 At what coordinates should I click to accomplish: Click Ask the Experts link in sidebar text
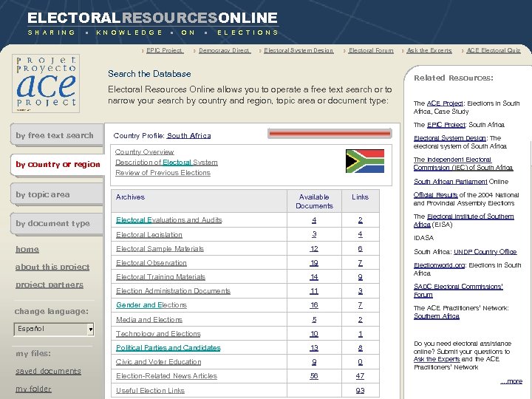pos(437,359)
